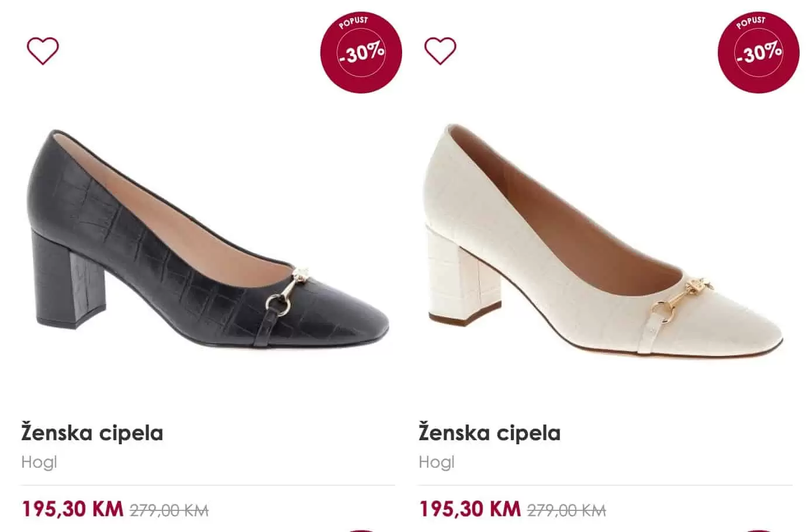Favorite the white shoe with heart icon
The image size is (809, 532).
click(x=440, y=51)
